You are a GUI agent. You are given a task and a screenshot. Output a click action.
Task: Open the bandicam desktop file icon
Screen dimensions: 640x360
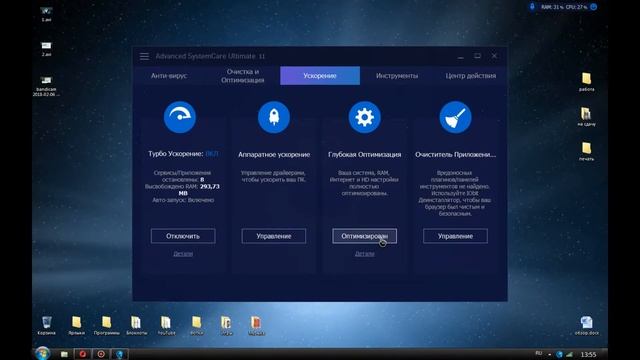[x=46, y=86]
